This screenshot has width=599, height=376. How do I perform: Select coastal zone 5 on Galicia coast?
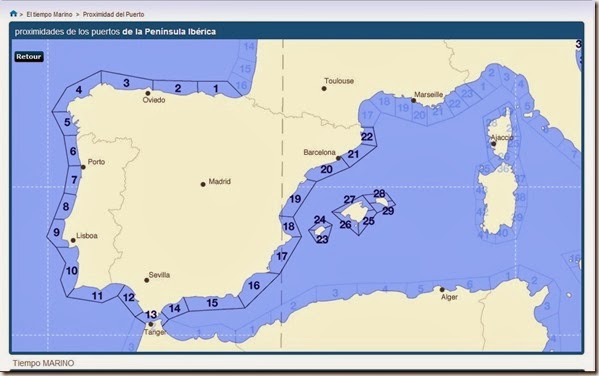pos(67,122)
